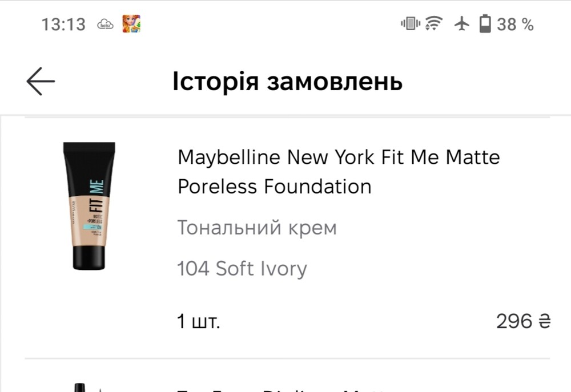This screenshot has height=392, width=571.
Task: Tap the Історія замовлень page title
Action: [287, 82]
